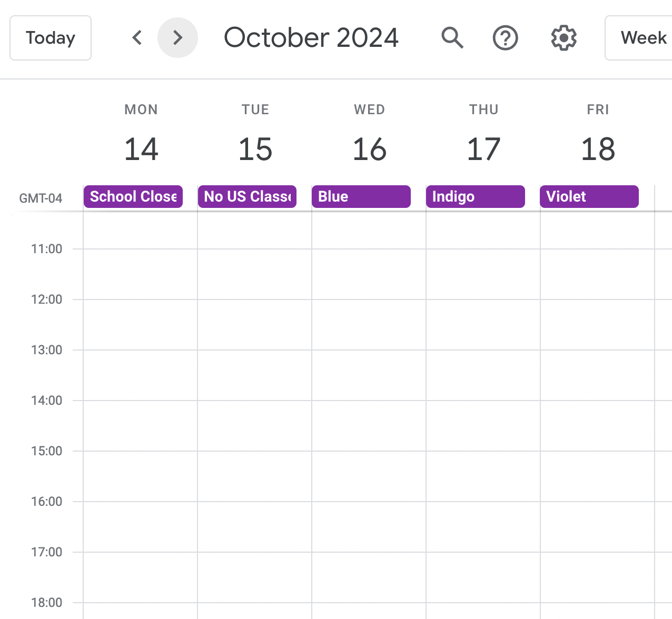
Task: Select Tuesday 15 date header
Action: pyautogui.click(x=255, y=149)
